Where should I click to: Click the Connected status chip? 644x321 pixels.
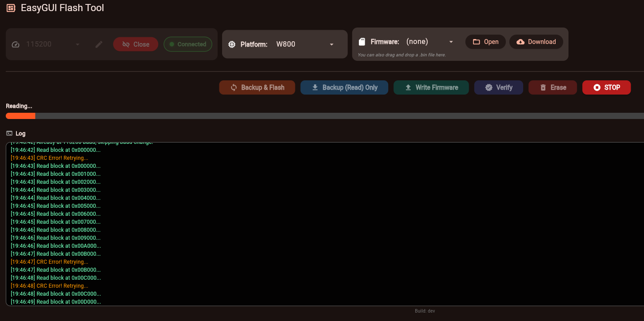[188, 44]
